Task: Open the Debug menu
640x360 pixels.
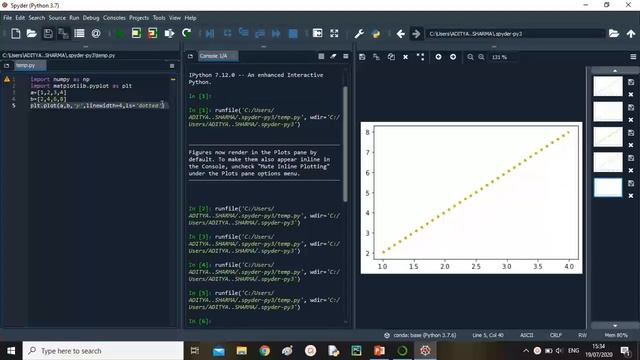Action: click(91, 18)
